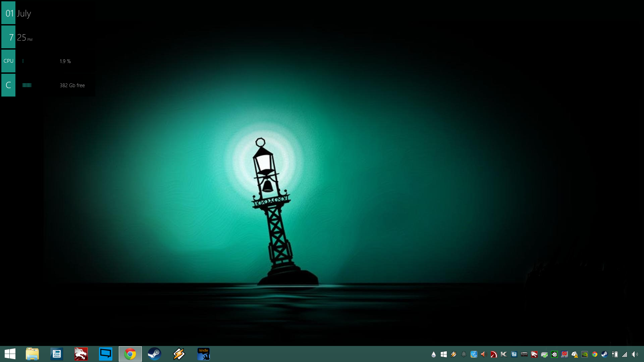Open the Sound Blaster tray icon
644x362 pixels.
(x=524, y=354)
